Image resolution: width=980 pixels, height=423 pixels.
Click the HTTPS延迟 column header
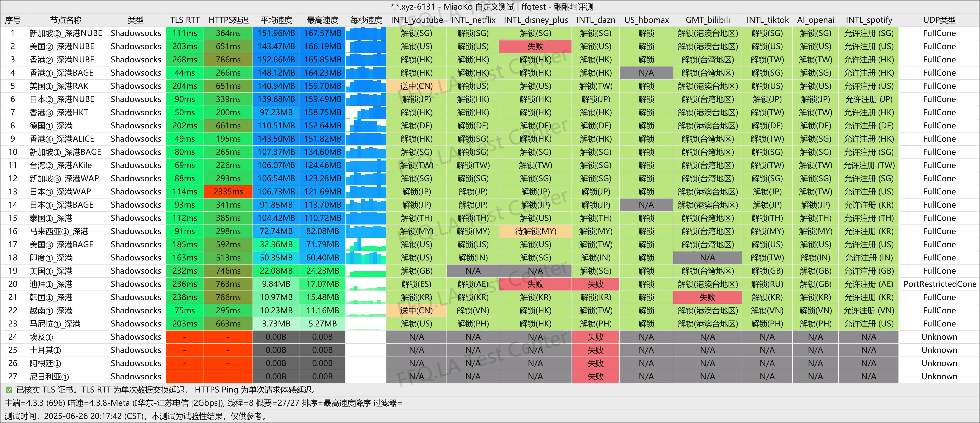(228, 20)
